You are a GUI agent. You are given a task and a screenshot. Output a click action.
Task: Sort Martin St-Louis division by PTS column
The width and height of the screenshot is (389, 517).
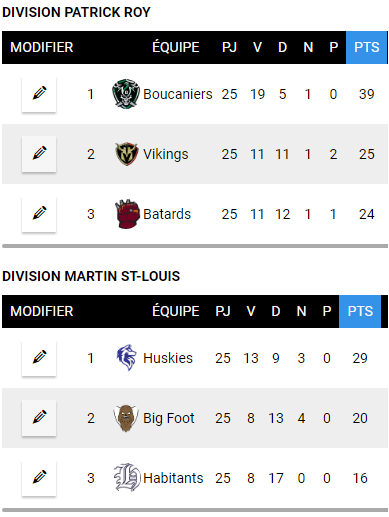click(360, 311)
